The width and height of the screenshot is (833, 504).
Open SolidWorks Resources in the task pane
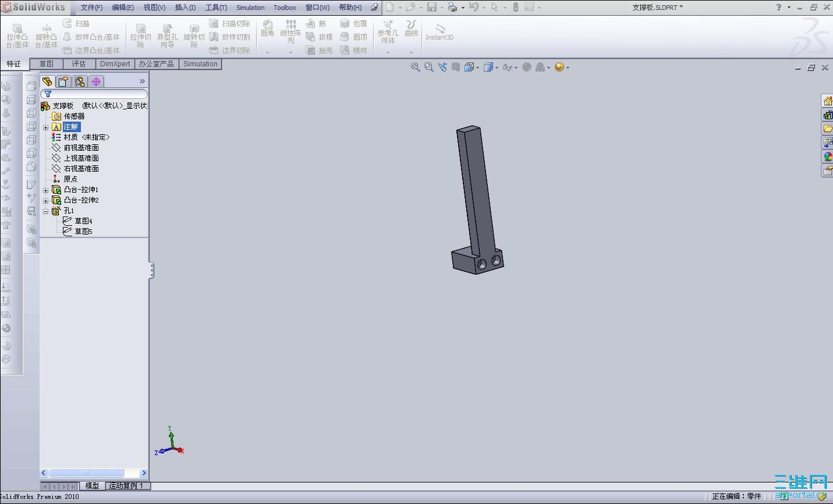(x=827, y=101)
